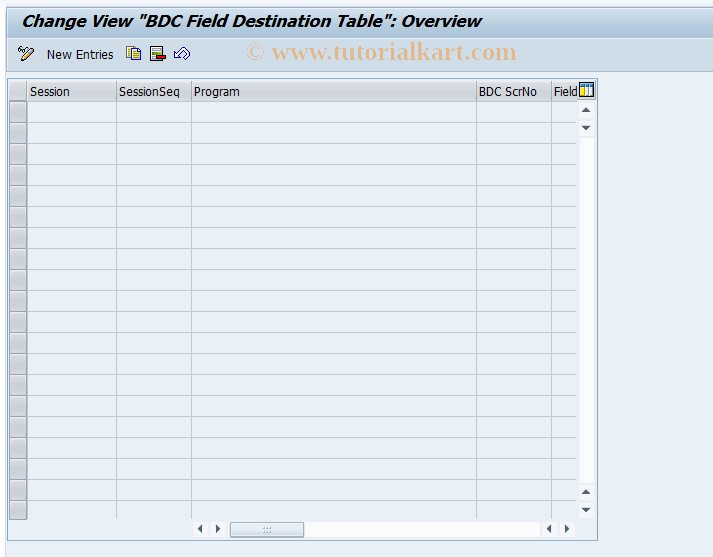Viewport: 713px width, 557px height.
Task: Click the vertical scrollbar track
Action: (586, 309)
